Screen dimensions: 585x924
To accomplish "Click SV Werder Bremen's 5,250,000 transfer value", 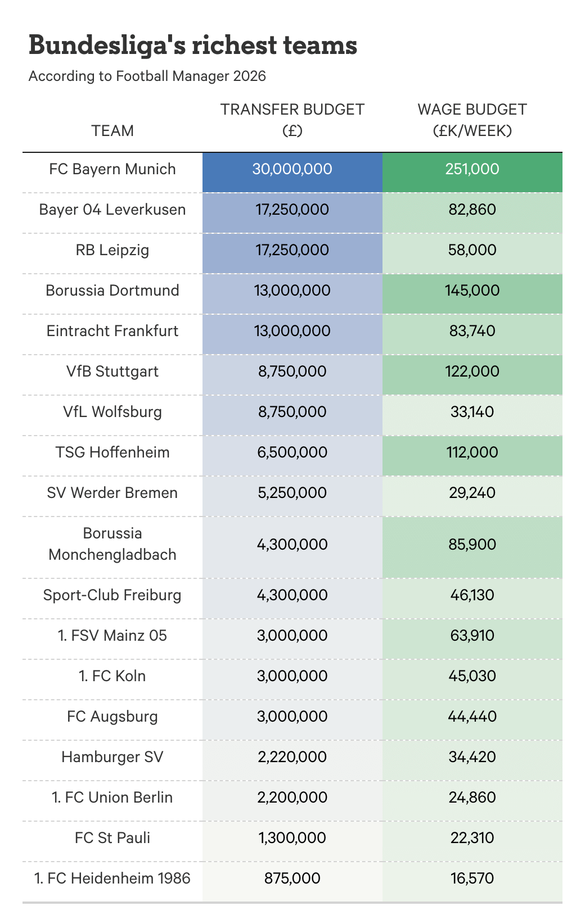I will pyautogui.click(x=292, y=493).
